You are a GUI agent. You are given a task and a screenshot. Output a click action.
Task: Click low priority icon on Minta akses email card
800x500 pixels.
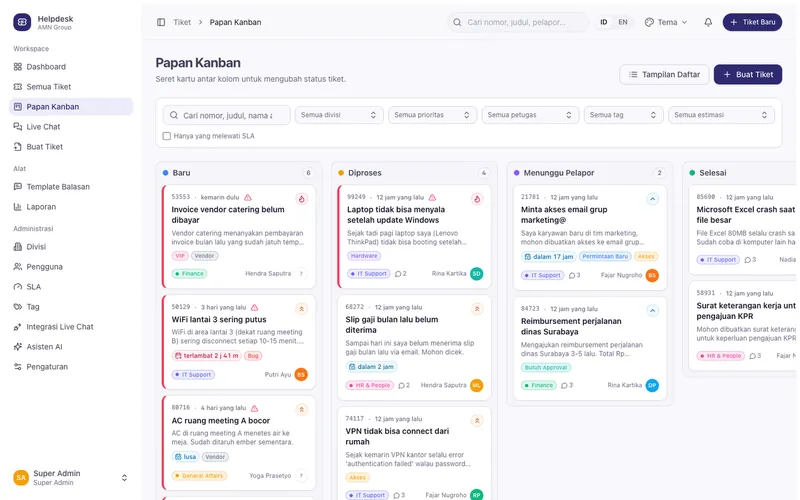click(653, 199)
